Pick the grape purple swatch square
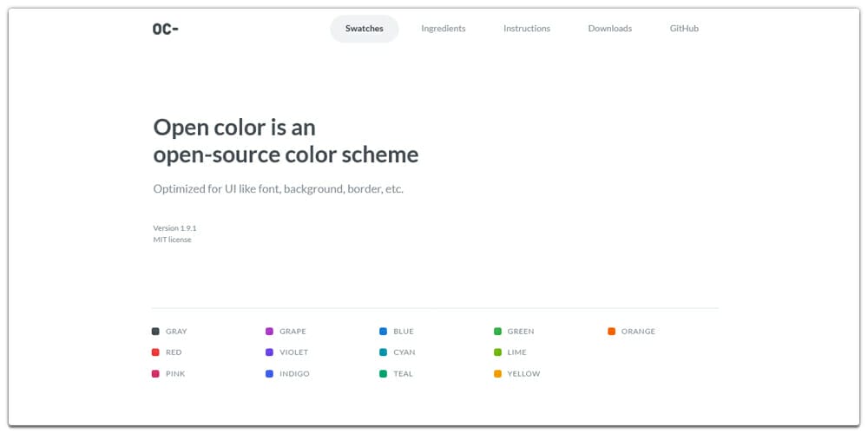Screen dimensions: 868x434 [269, 332]
